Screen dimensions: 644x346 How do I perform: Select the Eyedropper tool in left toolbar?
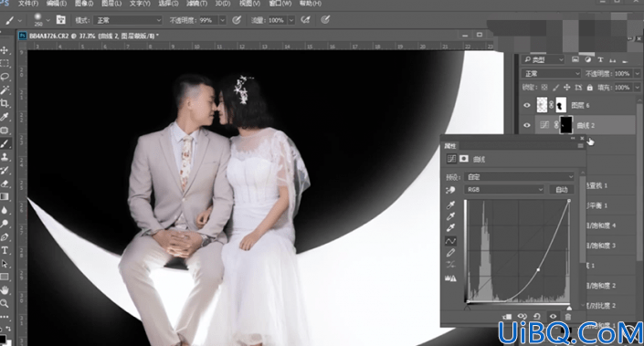pyautogui.click(x=5, y=117)
